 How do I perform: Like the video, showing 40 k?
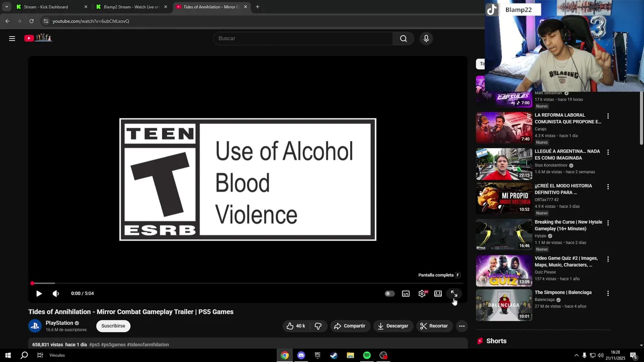(x=296, y=326)
